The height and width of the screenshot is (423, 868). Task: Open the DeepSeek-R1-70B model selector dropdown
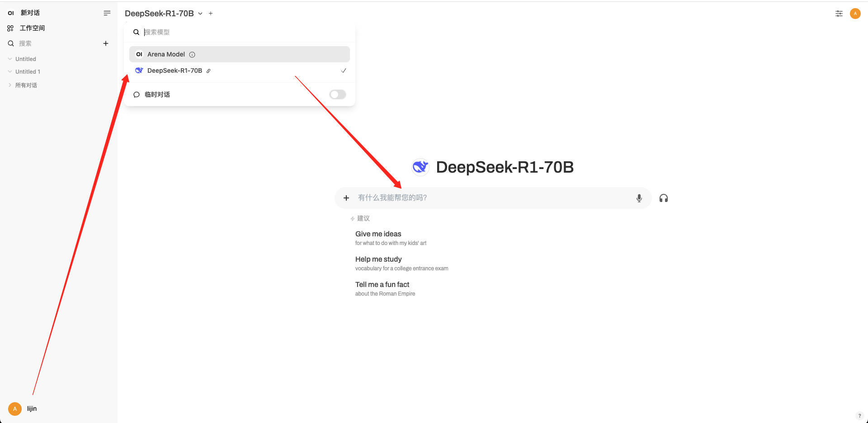tap(164, 14)
